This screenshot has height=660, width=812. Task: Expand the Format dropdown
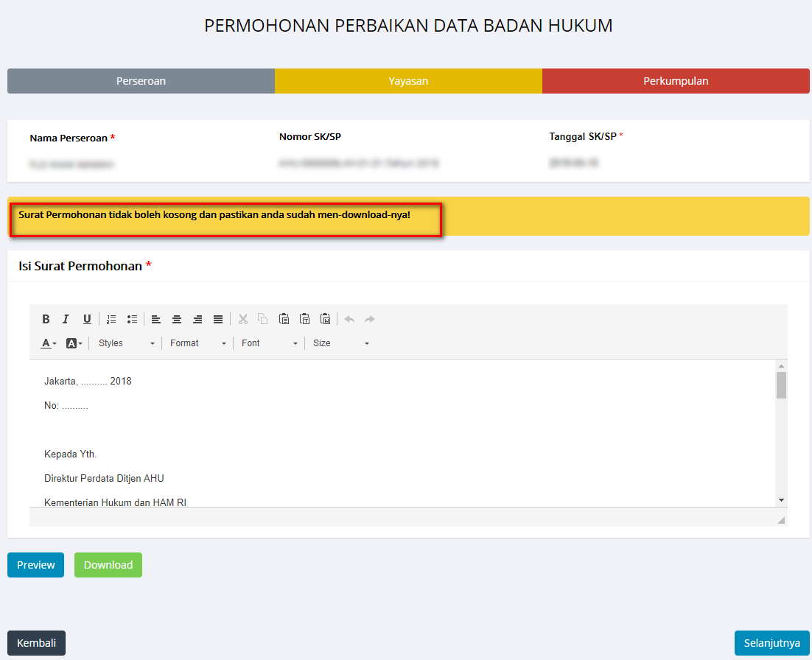pos(197,343)
